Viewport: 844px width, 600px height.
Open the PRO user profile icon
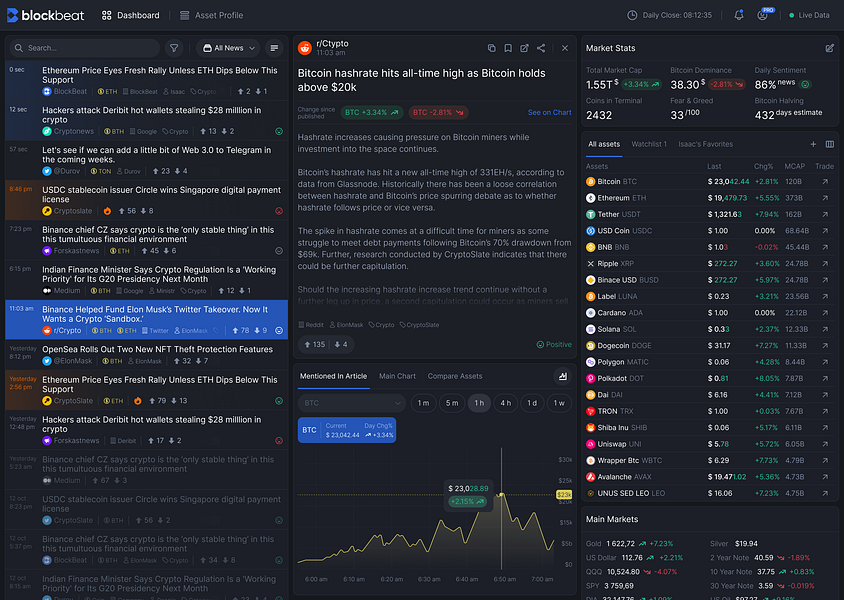pos(763,15)
